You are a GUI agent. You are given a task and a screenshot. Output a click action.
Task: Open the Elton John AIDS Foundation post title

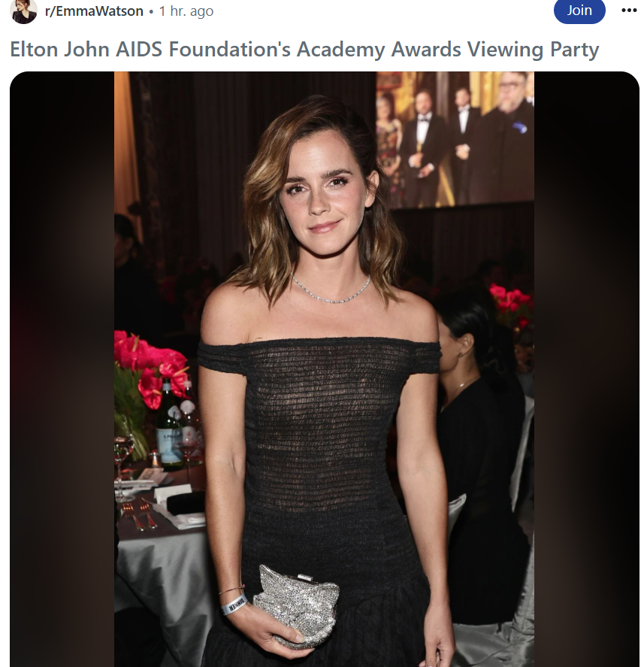tap(304, 49)
